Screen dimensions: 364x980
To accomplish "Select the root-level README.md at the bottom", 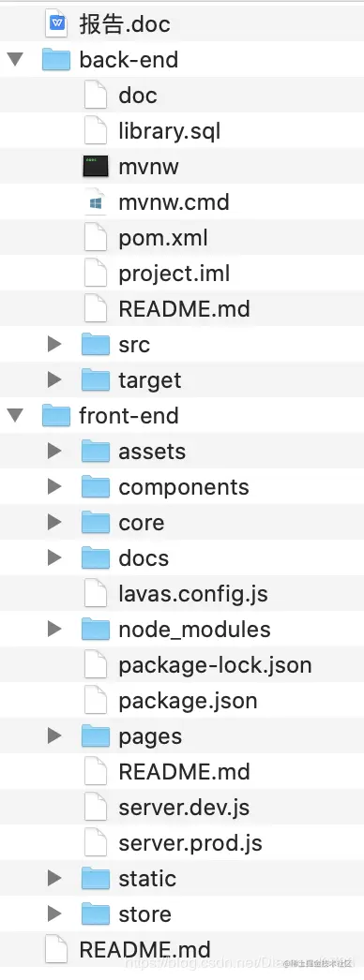I will (x=145, y=950).
